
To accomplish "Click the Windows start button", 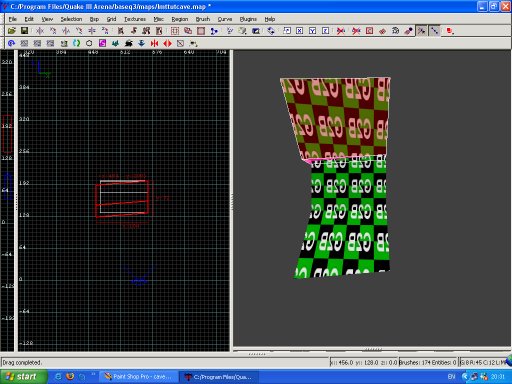I will tap(24, 377).
